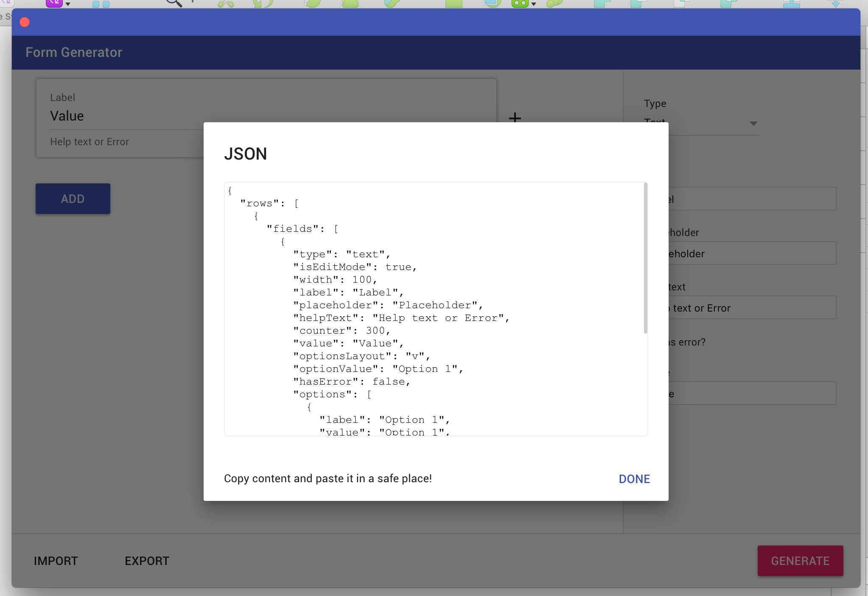Screen dimensions: 868x596
Task: Click the line "placeholder": "Placeholder"
Action: [388, 305]
